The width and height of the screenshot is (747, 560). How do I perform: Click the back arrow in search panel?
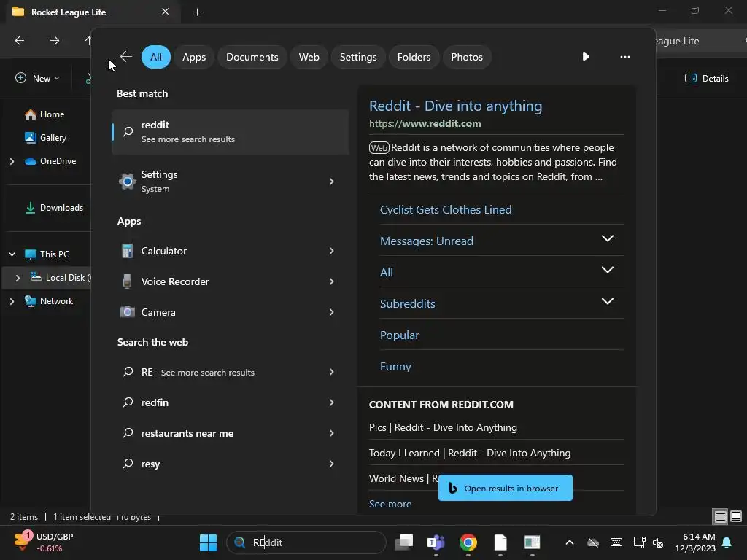126,57
